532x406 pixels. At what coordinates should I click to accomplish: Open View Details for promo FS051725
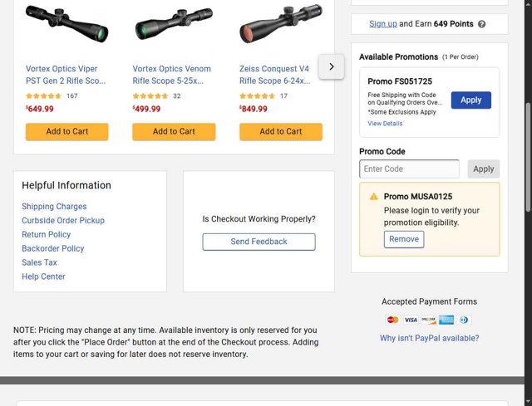(385, 124)
